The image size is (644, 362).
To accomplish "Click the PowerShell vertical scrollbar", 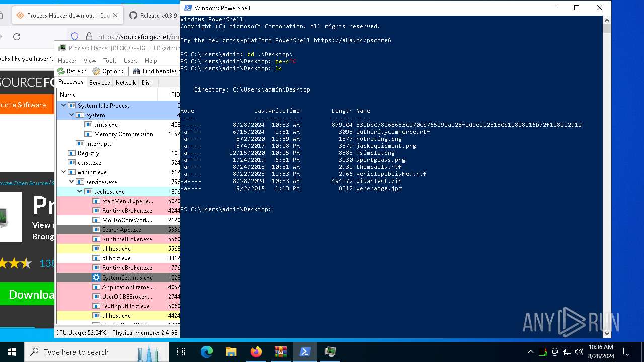I will tap(607, 176).
